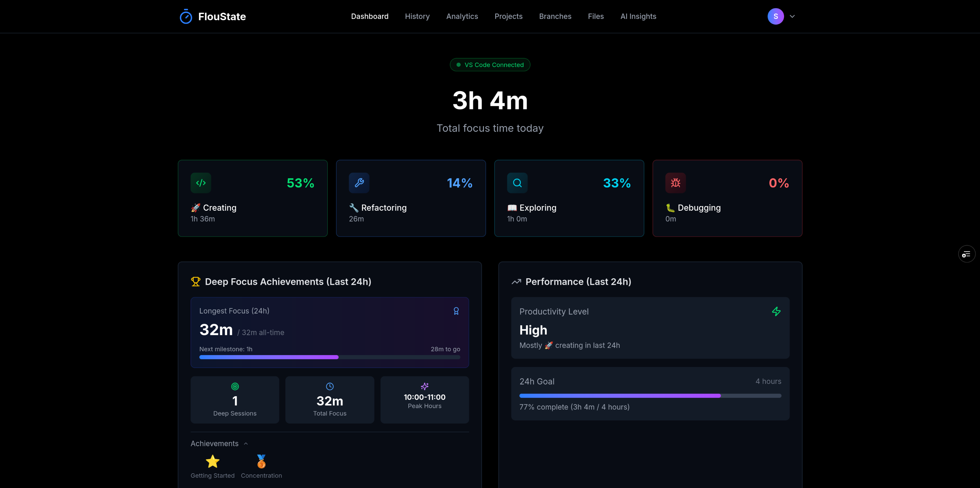
Task: Open the user account dropdown arrow
Action: 792,16
